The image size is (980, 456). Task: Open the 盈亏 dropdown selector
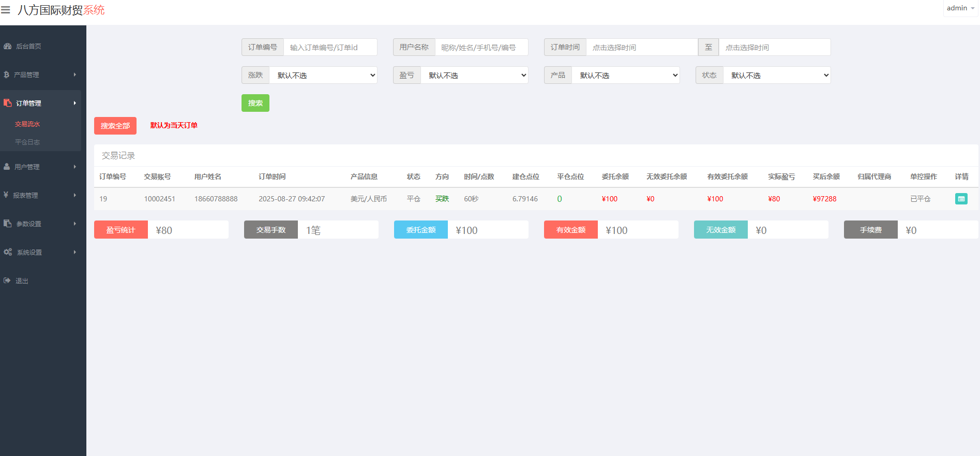474,75
